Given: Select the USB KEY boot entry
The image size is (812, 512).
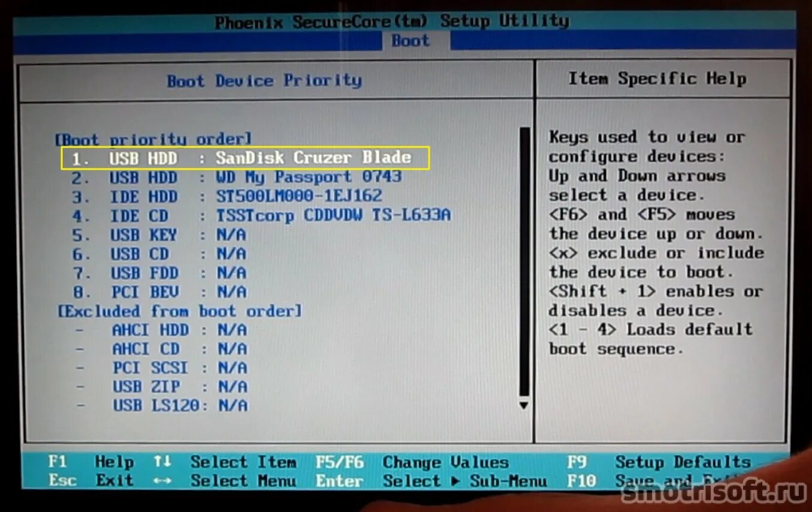Looking at the screenshot, I should (159, 235).
